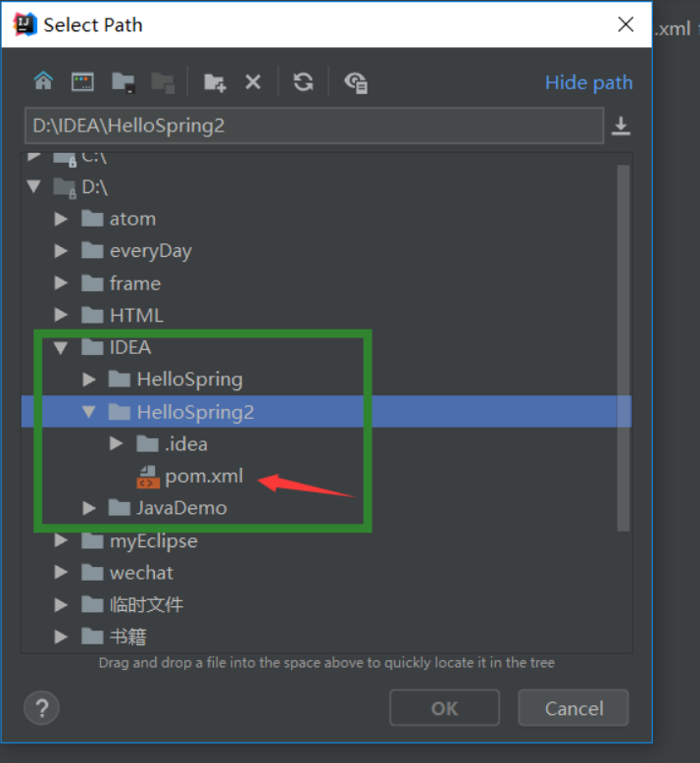Click the IntelliJ logo in title bar

(x=25, y=25)
